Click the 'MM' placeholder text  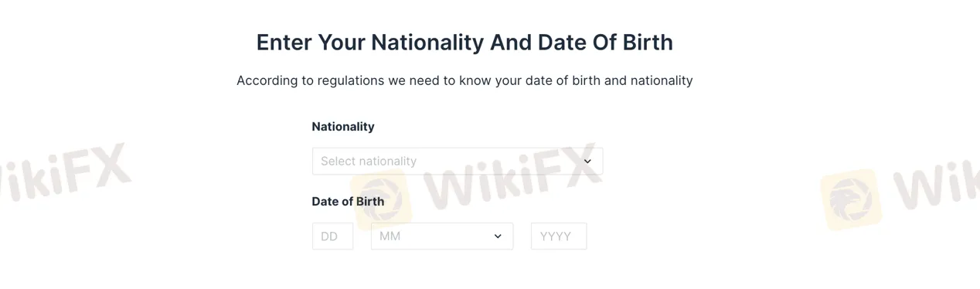[390, 236]
